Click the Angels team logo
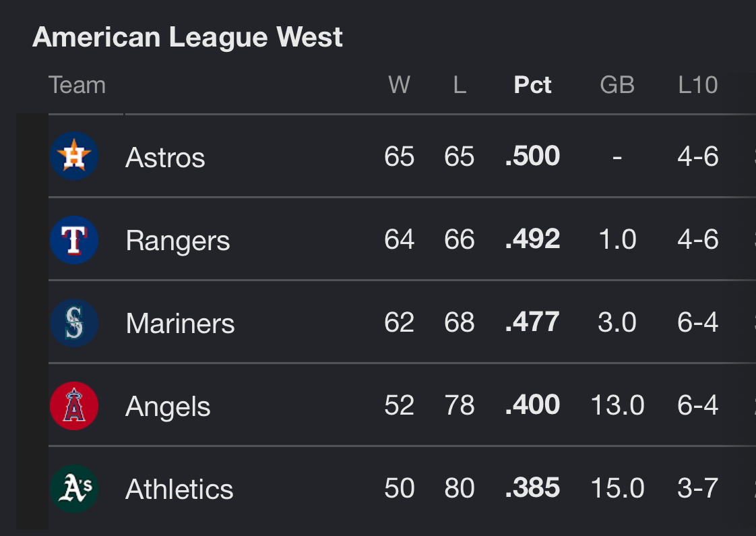756x536 pixels. click(74, 406)
